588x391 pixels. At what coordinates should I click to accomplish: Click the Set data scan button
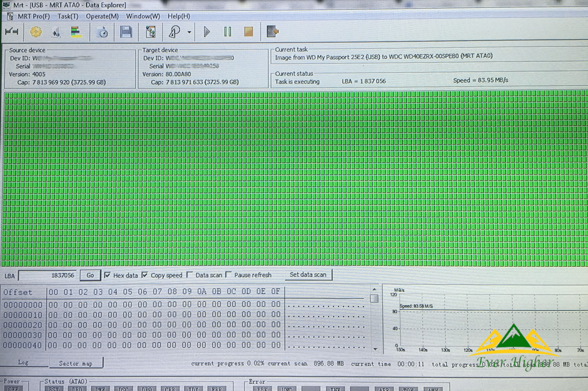click(x=308, y=275)
